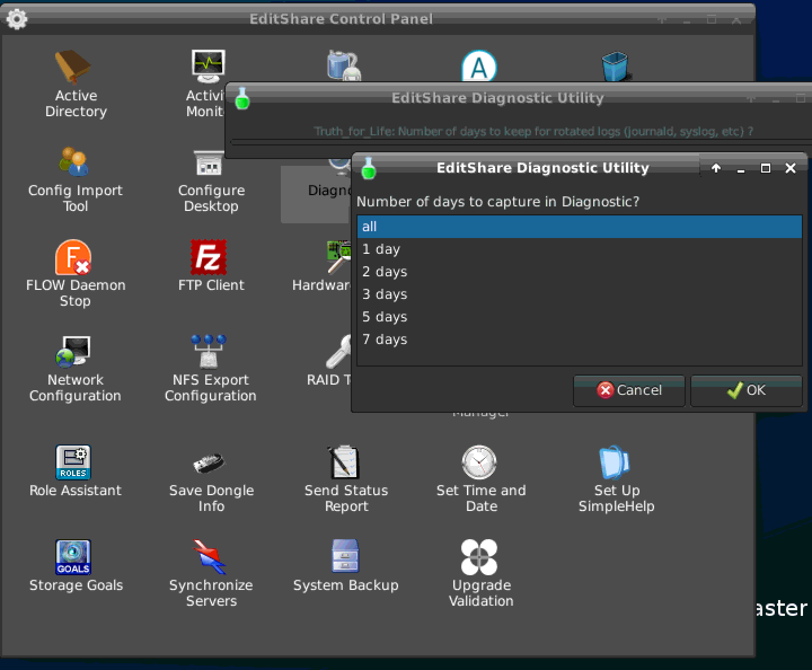The width and height of the screenshot is (812, 670).
Task: Launch Set Up SimpleHelp
Action: (x=616, y=479)
